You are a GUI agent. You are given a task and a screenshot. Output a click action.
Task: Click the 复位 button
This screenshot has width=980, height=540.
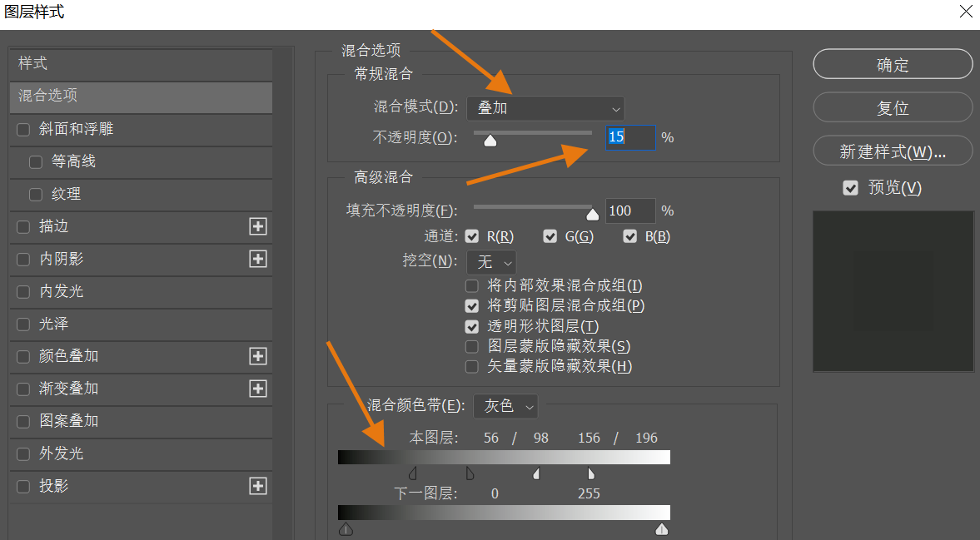893,107
